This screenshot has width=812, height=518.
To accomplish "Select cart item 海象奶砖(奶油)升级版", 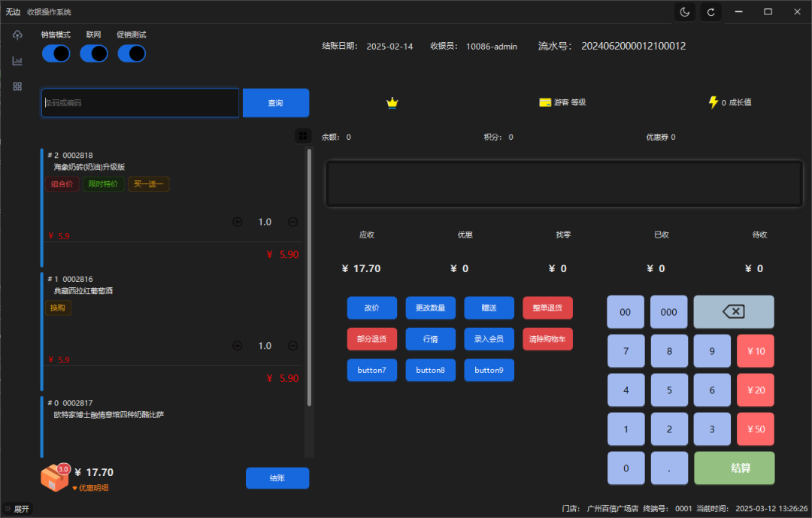I will click(172, 208).
